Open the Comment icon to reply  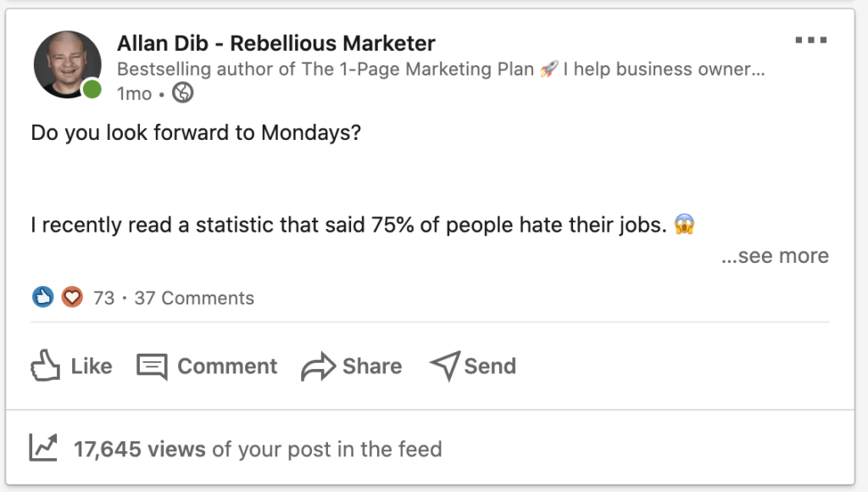[153, 366]
